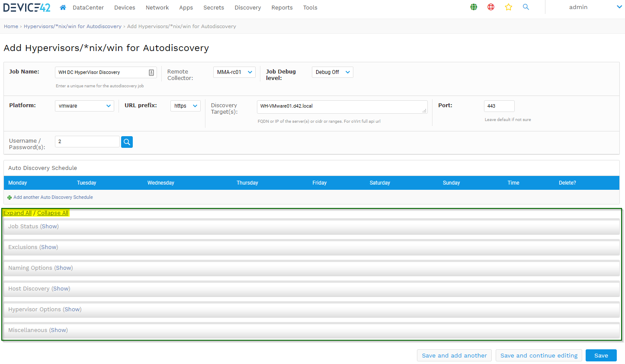Open the Platform dropdown showing vmware
The image size is (625, 364).
click(x=84, y=105)
